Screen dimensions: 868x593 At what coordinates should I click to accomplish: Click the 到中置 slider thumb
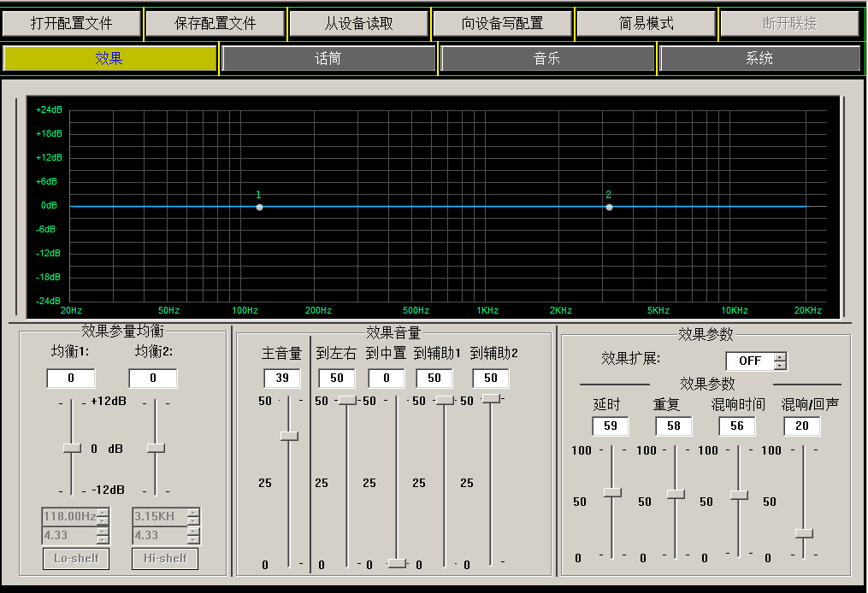point(397,563)
